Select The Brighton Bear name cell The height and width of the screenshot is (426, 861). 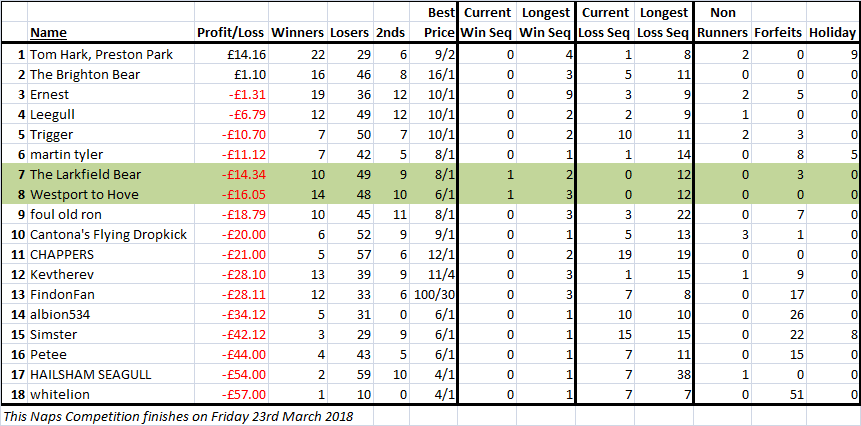click(111, 74)
